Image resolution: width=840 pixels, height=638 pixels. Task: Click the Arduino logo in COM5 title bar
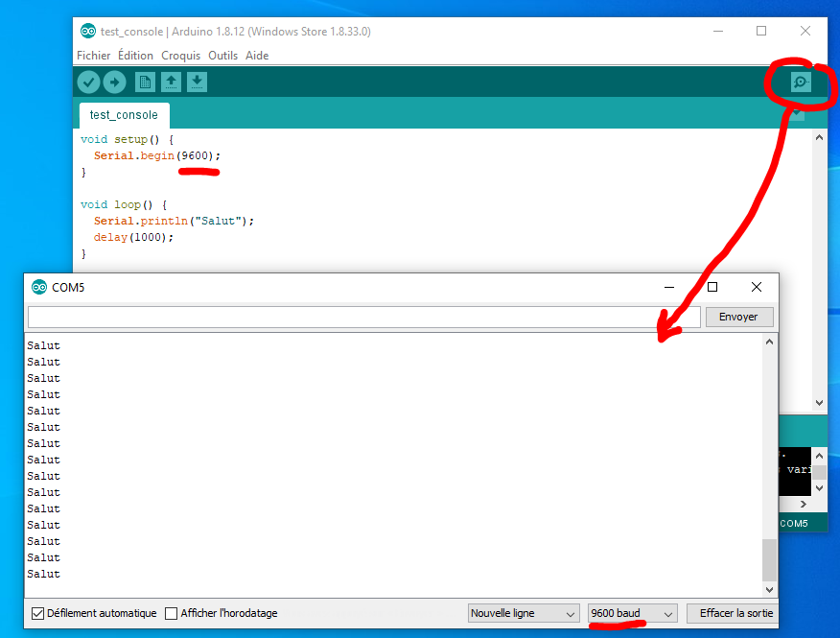tap(39, 287)
